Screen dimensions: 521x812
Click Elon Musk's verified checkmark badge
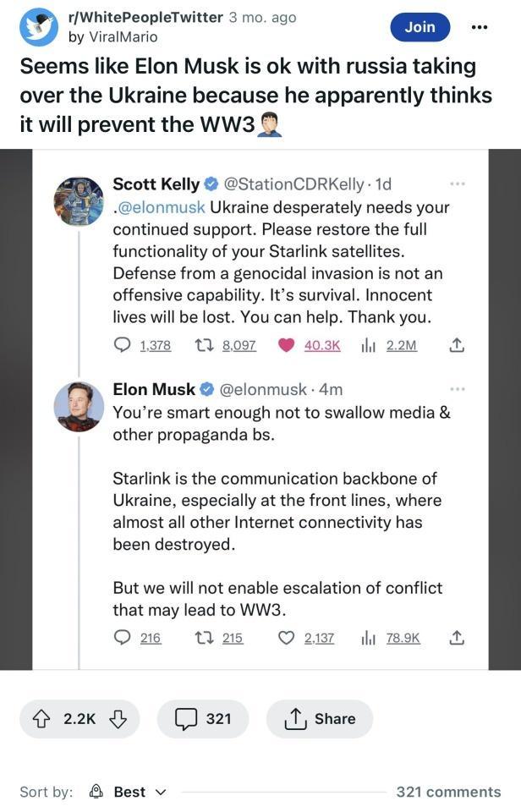pos(205,389)
